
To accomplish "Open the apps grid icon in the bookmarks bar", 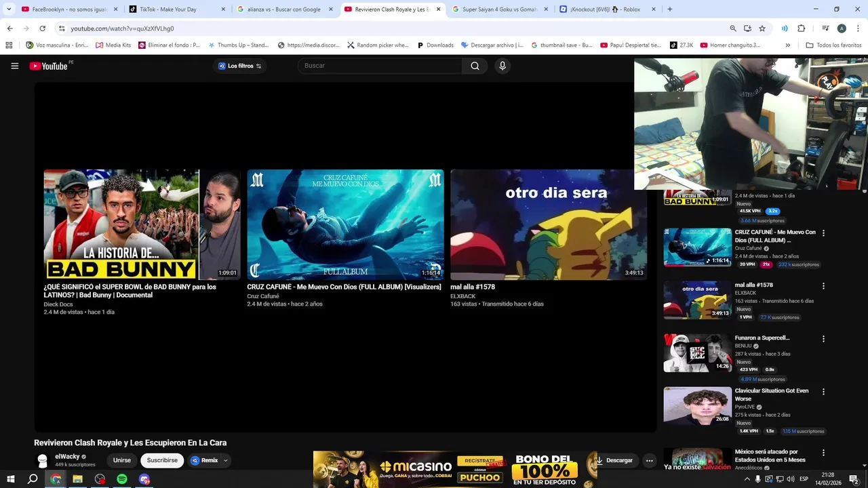I will (9, 45).
